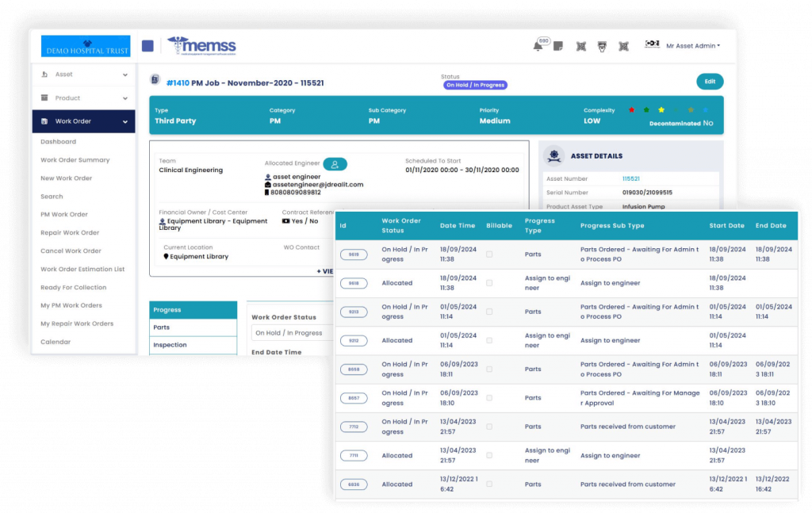Click the job document icon beside #1410

click(x=155, y=79)
